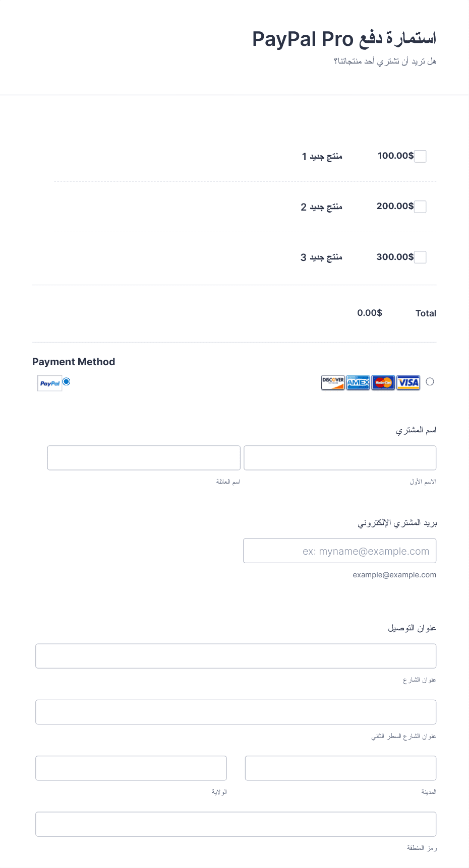This screenshot has height=868, width=469.
Task: Click the state field الولاية
Action: tap(131, 768)
